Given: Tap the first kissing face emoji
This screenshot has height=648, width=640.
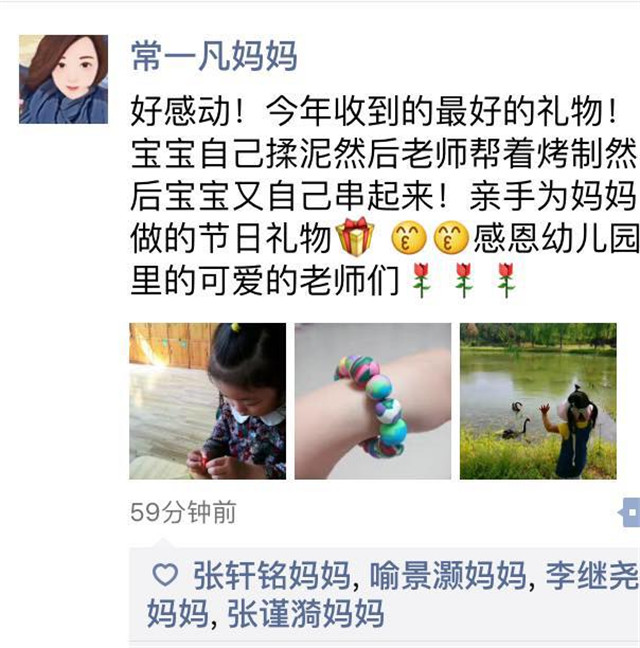Looking at the screenshot, I should pyautogui.click(x=409, y=238).
